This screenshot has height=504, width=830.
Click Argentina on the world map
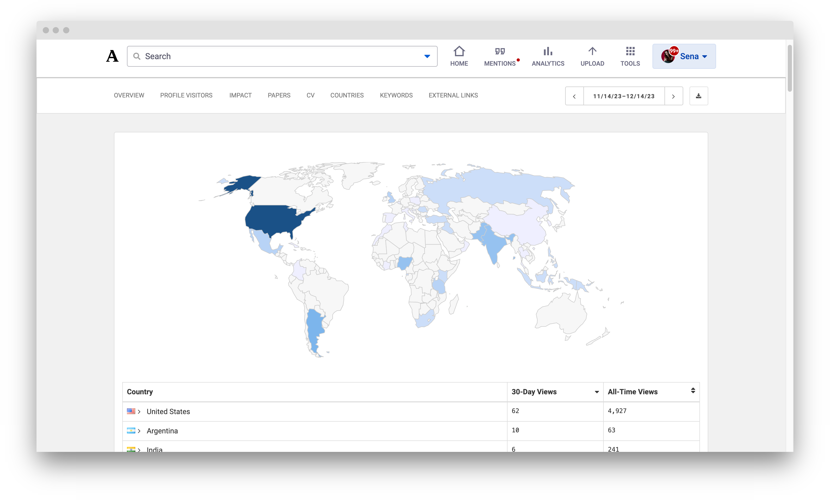point(314,328)
